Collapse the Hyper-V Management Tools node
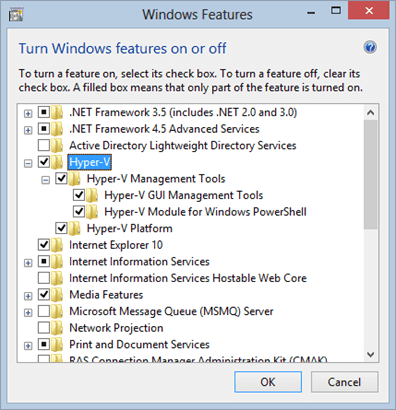396x410 pixels. [x=46, y=180]
